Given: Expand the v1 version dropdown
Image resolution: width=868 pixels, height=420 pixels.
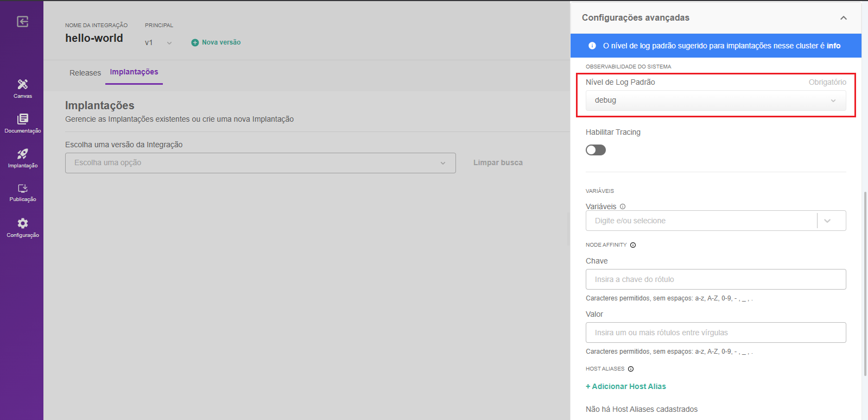Looking at the screenshot, I should click(158, 43).
